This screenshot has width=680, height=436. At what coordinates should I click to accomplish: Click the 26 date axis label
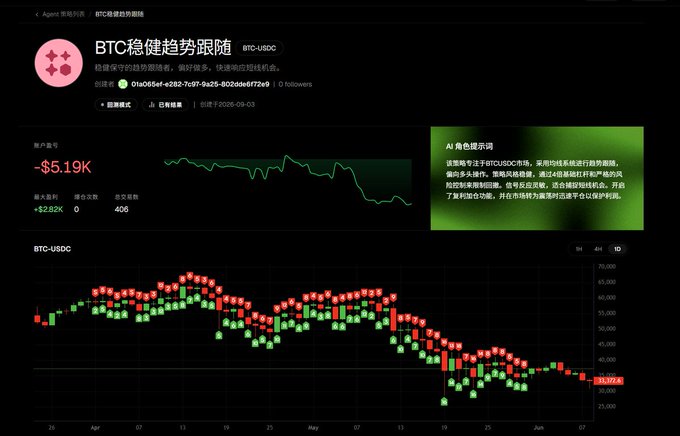pos(52,428)
